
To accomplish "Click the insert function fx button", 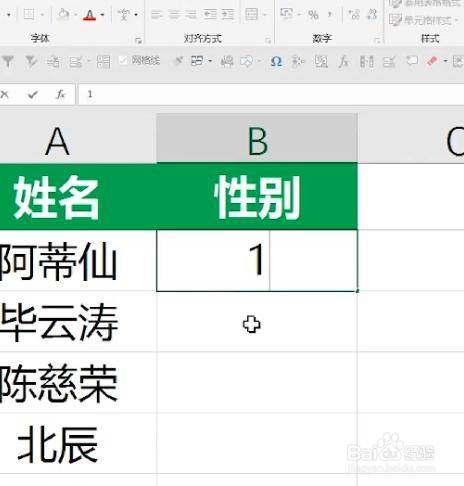I will 60,95.
